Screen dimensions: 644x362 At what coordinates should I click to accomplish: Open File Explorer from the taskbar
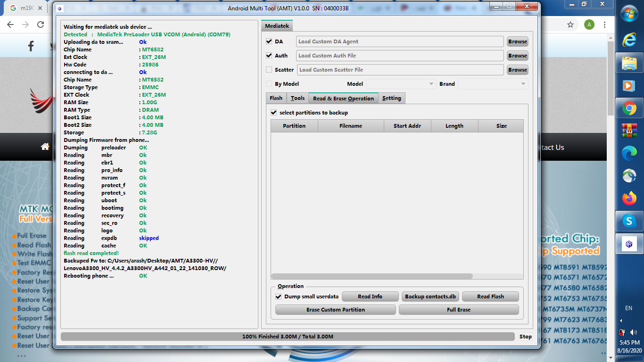pos(629,63)
